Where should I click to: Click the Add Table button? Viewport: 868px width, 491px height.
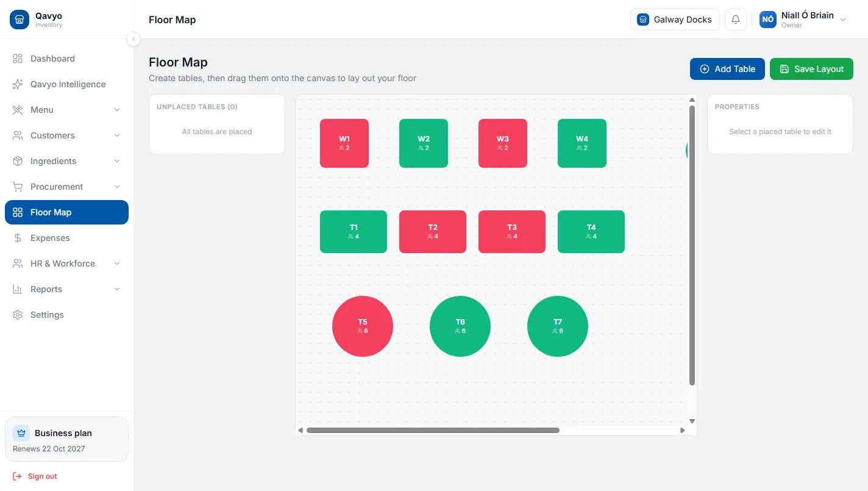[x=727, y=69]
